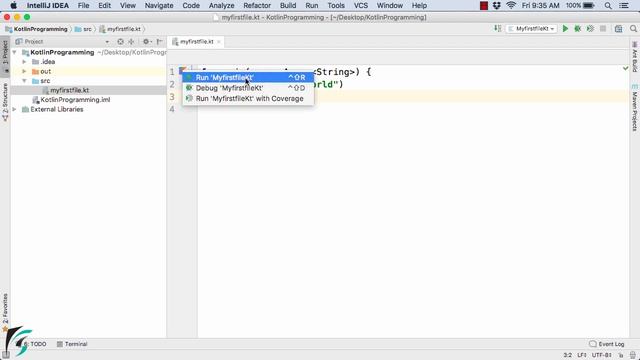The image size is (640, 360).
Task: Click the Make Project build icon
Action: (498, 29)
